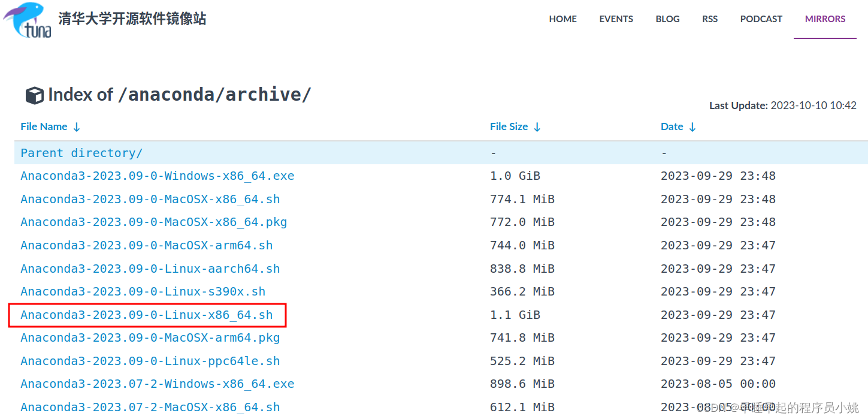The height and width of the screenshot is (419, 868).
Task: Click the 清华大学开源软件镜像站 site title
Action: (132, 19)
